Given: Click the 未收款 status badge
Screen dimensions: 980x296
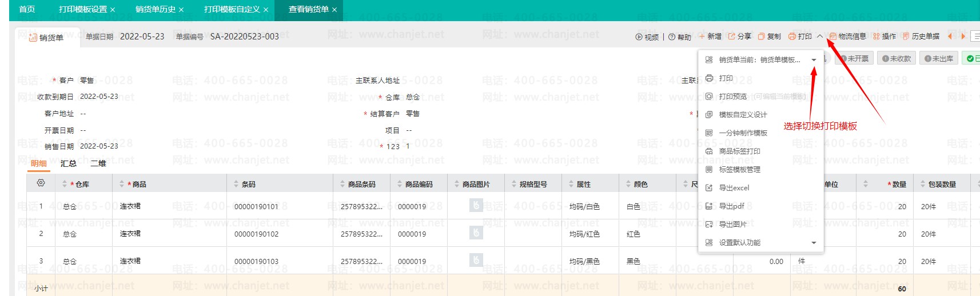Looking at the screenshot, I should (896, 58).
